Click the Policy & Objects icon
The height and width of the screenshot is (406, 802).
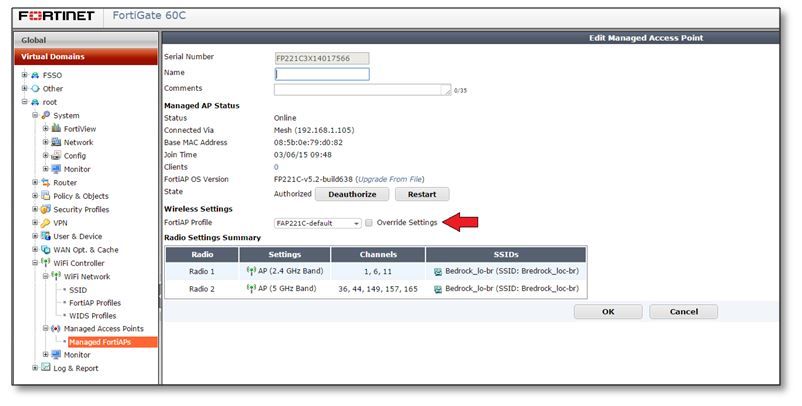tap(46, 196)
